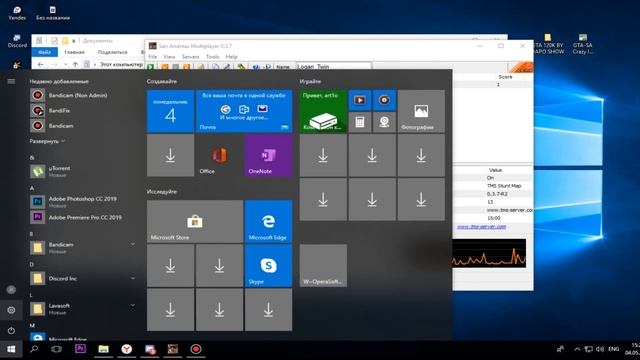This screenshot has width=640, height=360.
Task: Click the tms-server.com link in SA-MP
Action: pyautogui.click(x=481, y=227)
